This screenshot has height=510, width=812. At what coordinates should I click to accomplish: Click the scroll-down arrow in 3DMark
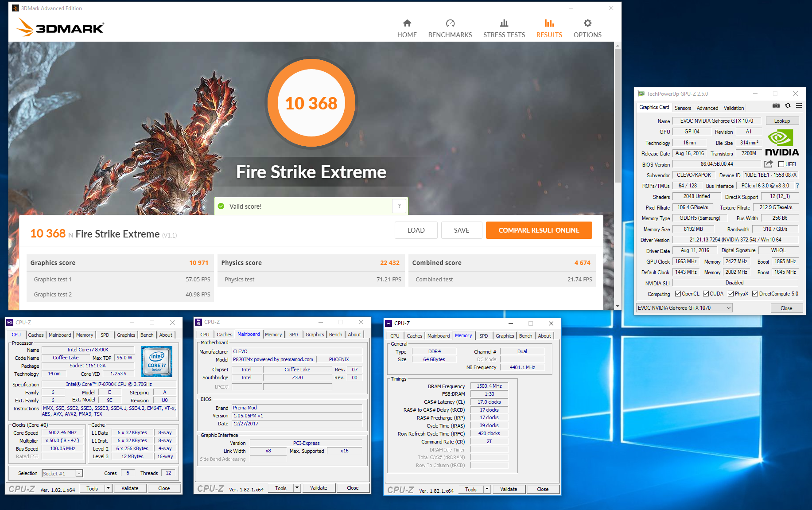pos(618,306)
